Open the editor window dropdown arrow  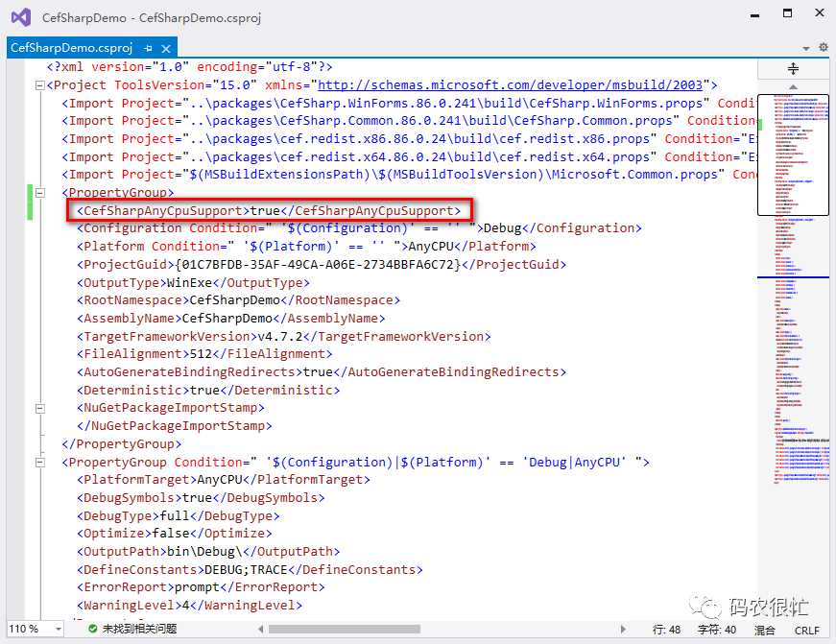tap(804, 46)
